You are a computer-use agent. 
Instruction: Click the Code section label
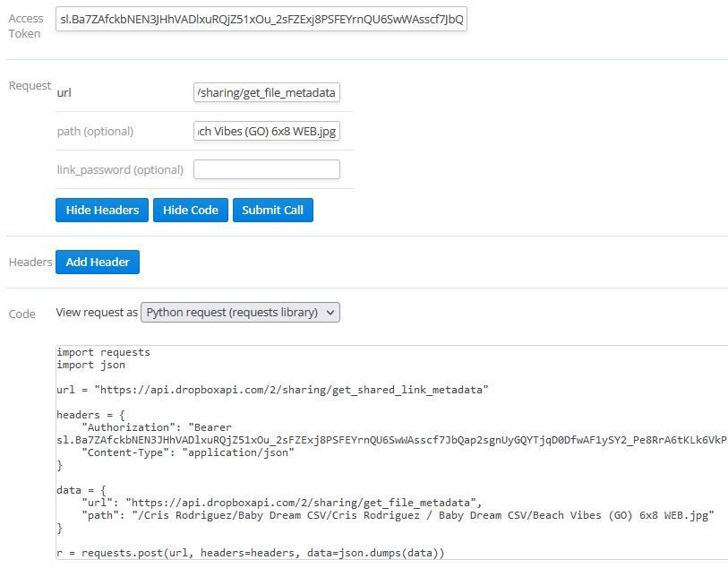click(x=21, y=314)
